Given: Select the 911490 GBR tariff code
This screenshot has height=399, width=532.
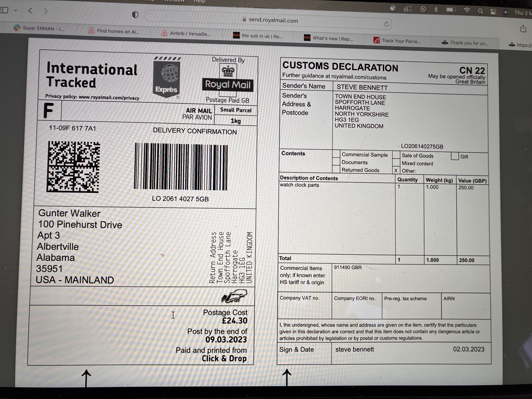Looking at the screenshot, I should click(348, 267).
